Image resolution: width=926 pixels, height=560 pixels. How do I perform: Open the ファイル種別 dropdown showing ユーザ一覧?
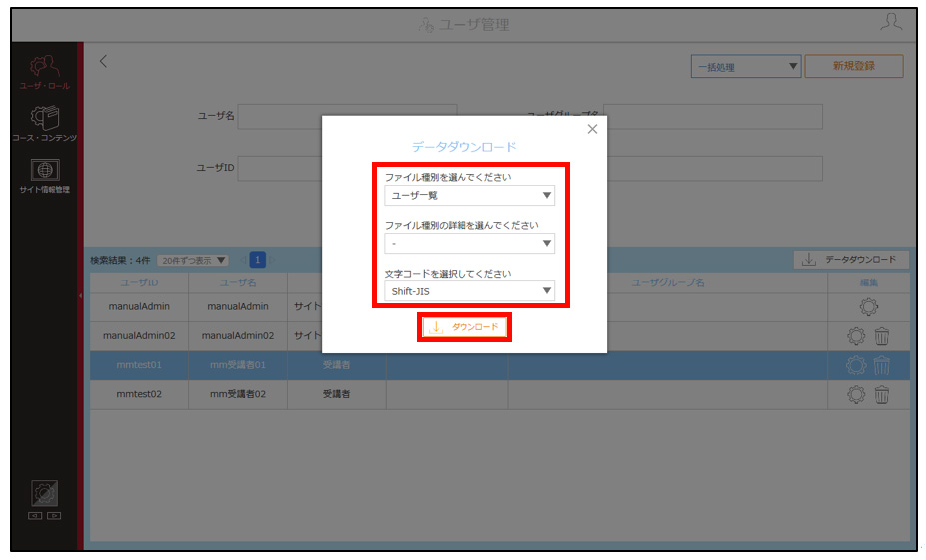469,195
